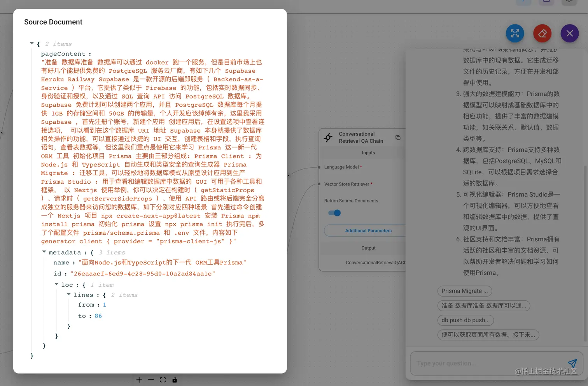Close the chat with the purple X button

click(x=569, y=33)
